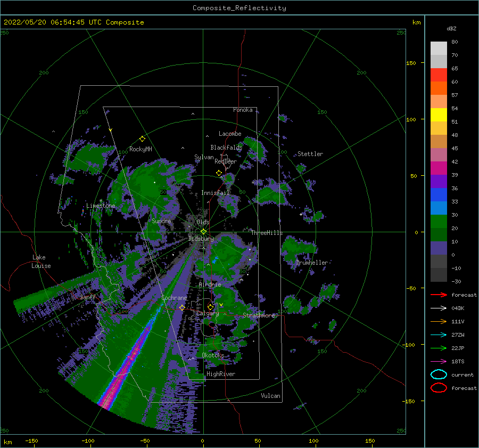Click the 'km' unit label at bottom left

(x=7, y=442)
